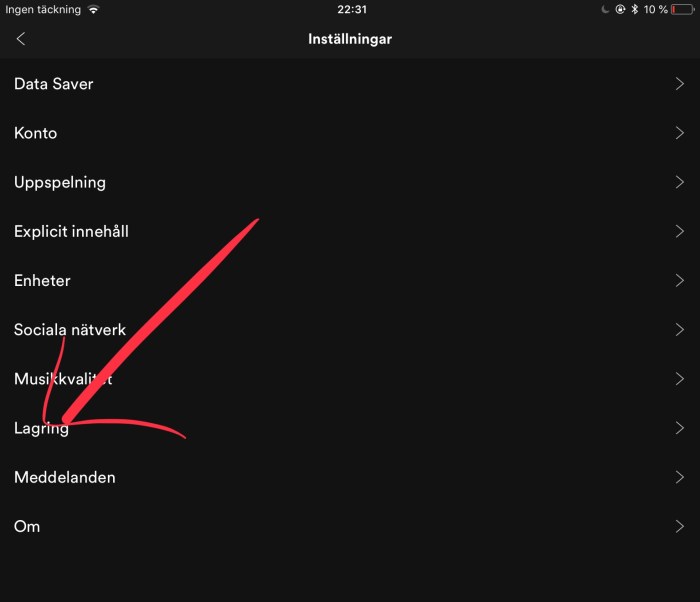Open the Data Saver settings
Viewport: 700px width, 602px height.
click(350, 84)
